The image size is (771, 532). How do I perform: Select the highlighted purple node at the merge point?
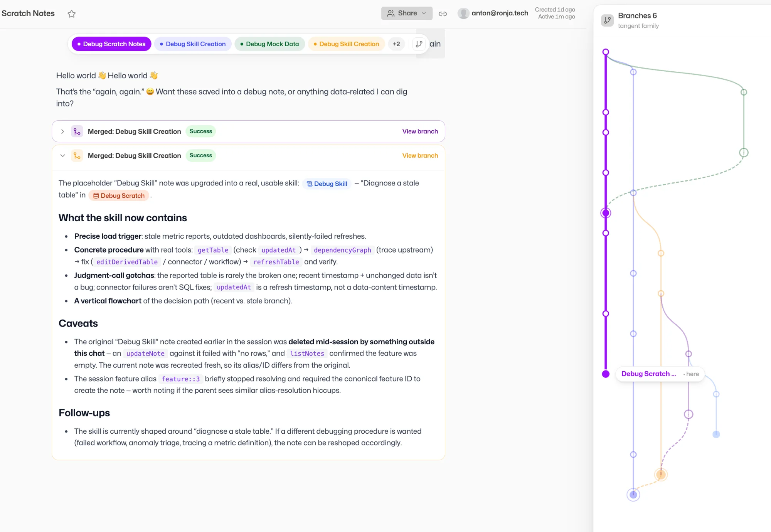click(606, 213)
